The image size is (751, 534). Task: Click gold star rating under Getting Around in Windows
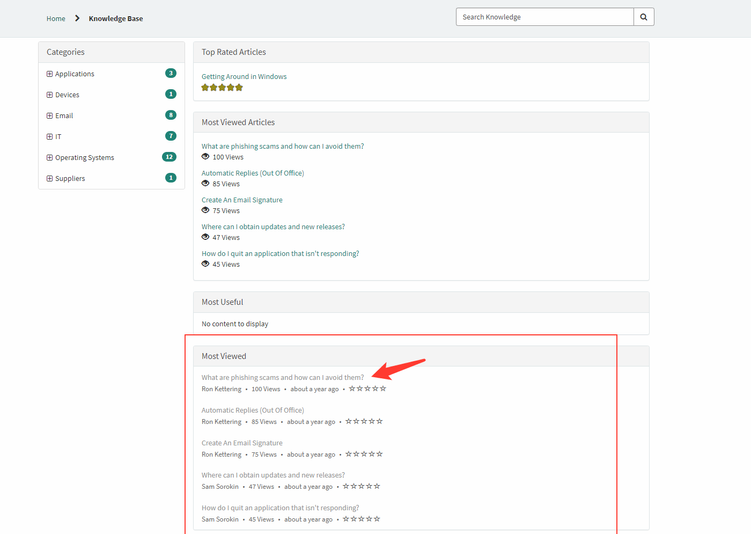point(222,88)
